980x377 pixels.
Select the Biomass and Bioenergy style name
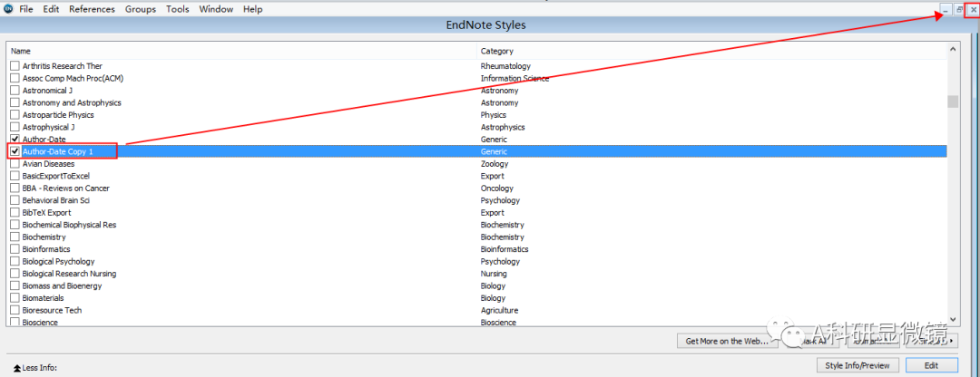pyautogui.click(x=62, y=285)
